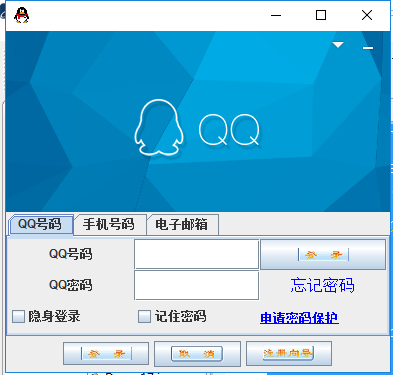Close the QQ login window

pos(367,15)
